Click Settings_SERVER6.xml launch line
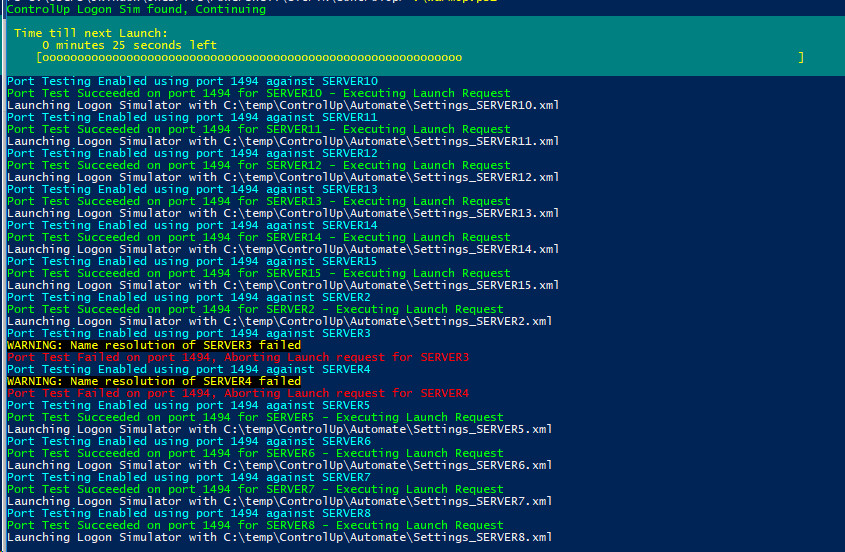The height and width of the screenshot is (552, 845). pos(280,466)
